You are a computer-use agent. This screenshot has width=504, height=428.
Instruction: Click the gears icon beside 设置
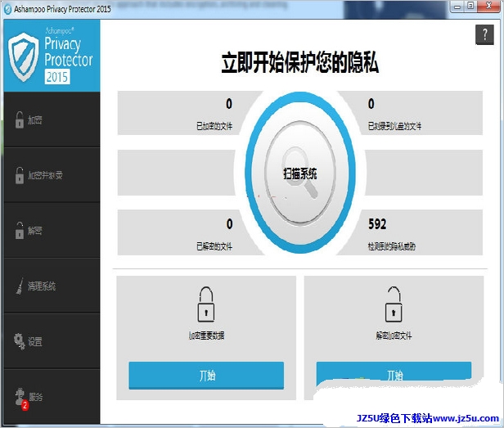tap(20, 341)
